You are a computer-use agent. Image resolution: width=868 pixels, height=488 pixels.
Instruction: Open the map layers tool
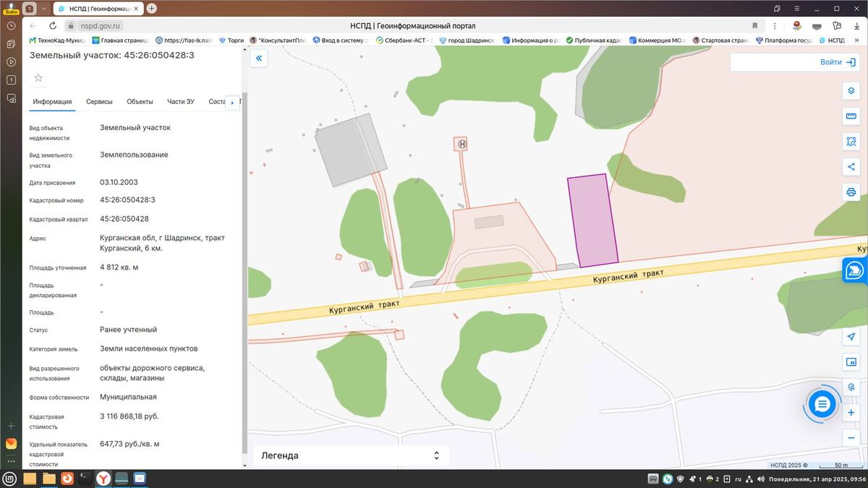pos(851,90)
